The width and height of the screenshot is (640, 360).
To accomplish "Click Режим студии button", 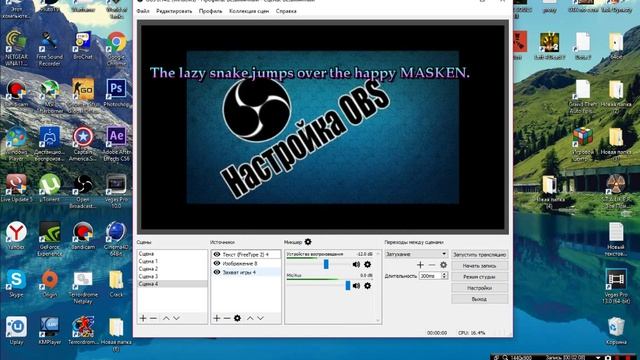I will pyautogui.click(x=480, y=277).
